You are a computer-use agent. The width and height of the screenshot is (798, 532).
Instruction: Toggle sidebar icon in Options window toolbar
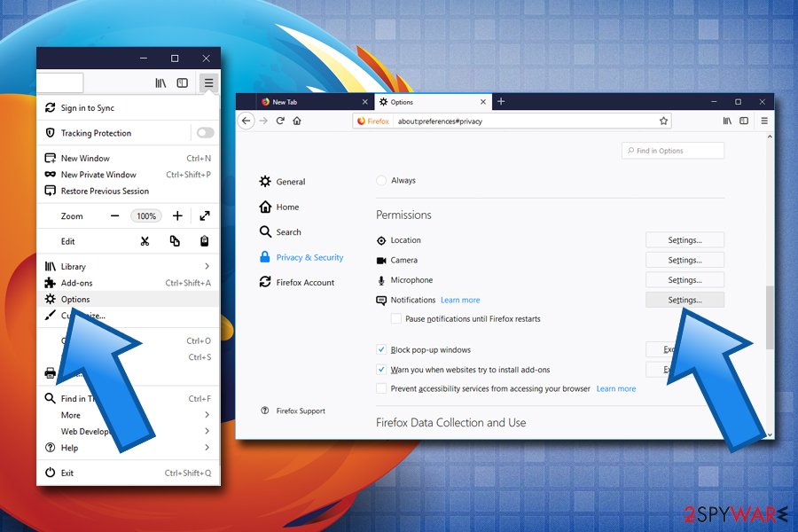click(744, 121)
